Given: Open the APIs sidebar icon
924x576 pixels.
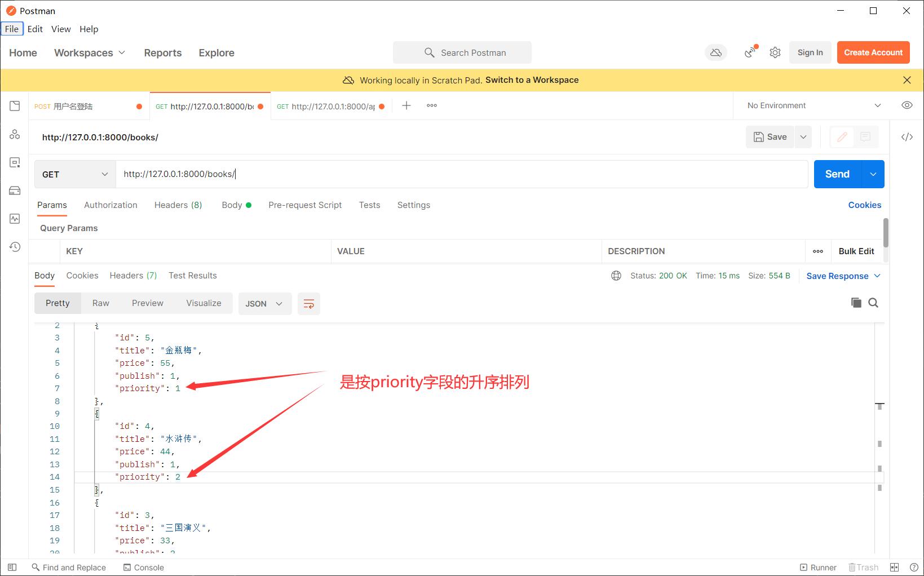Looking at the screenshot, I should pos(15,134).
